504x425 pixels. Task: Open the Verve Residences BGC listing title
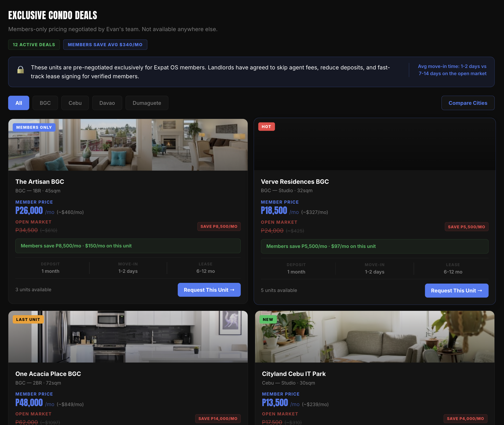[x=295, y=182]
